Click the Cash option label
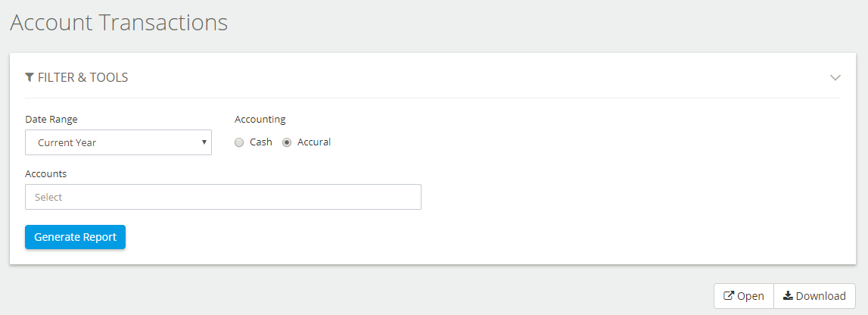This screenshot has width=868, height=315. coord(261,142)
